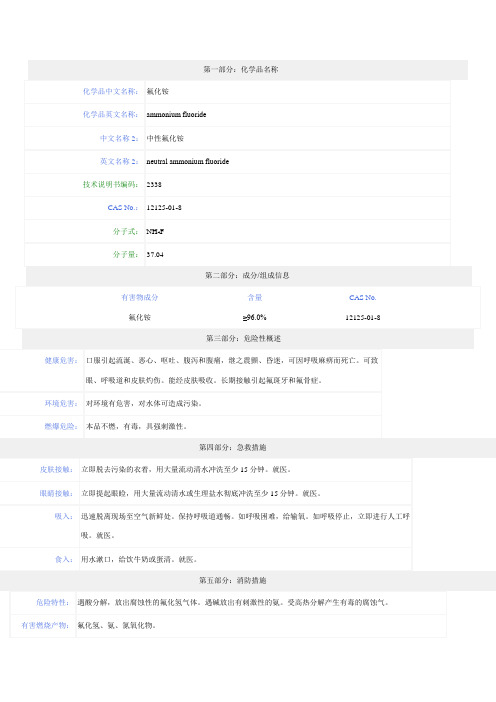Viewport: 496px width, 702px height.
Task: Click the 危险特性 label
Action: coord(53,603)
